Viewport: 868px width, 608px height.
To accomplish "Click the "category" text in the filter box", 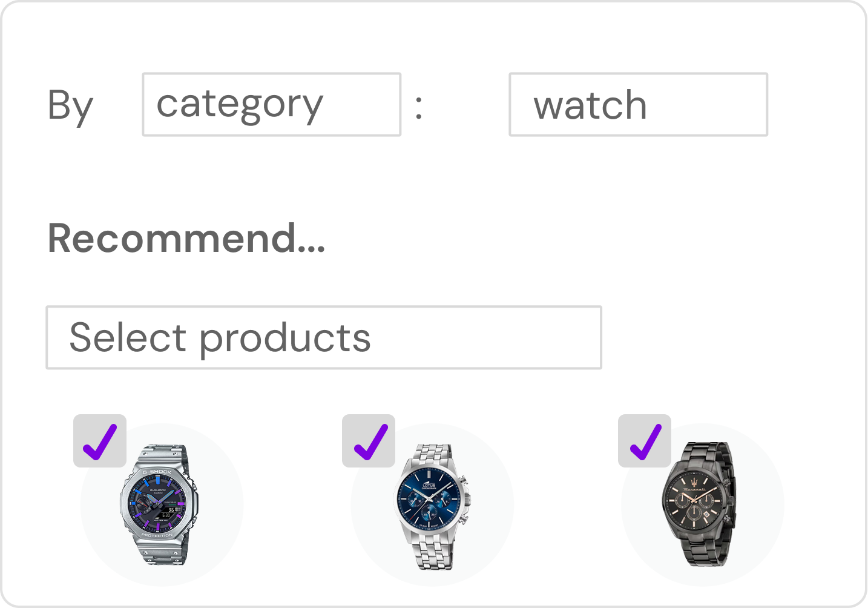I will 240,105.
